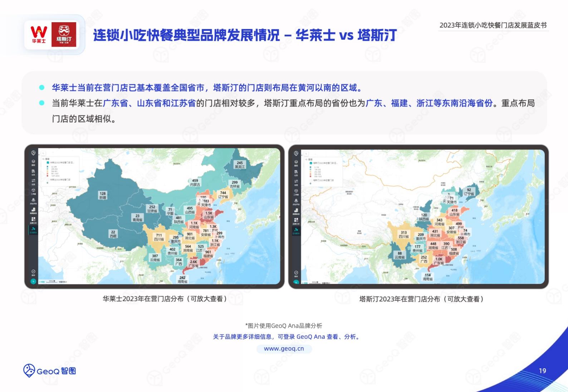Click search box icon on Tastien map
Viewport: 568px width, 392px height.
pos(306,154)
